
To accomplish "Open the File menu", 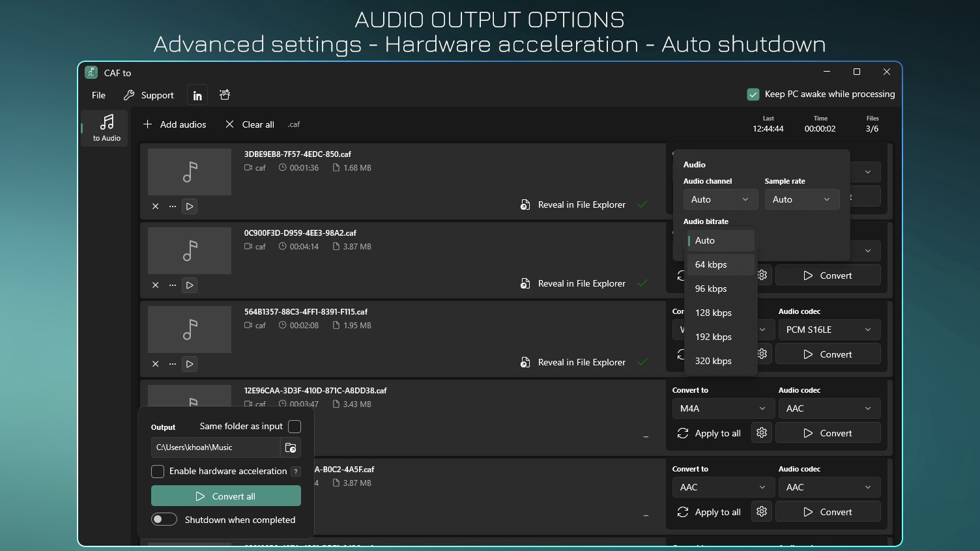I will tap(98, 94).
